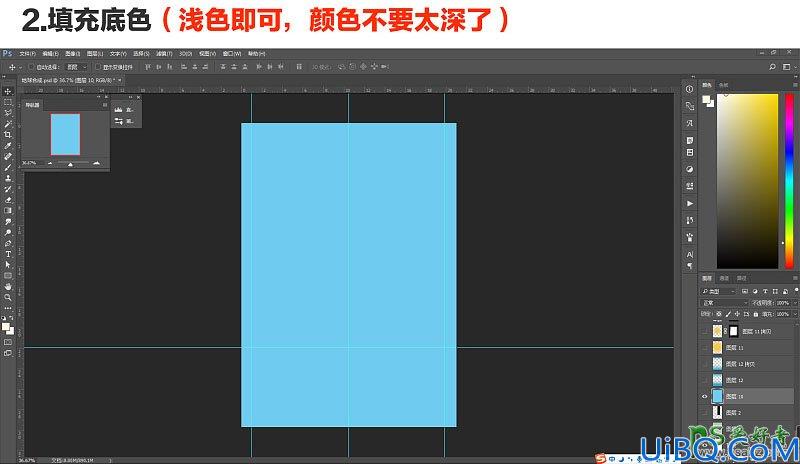The width and height of the screenshot is (800, 464).
Task: Open the File (文件) menu
Action: [x=28, y=54]
